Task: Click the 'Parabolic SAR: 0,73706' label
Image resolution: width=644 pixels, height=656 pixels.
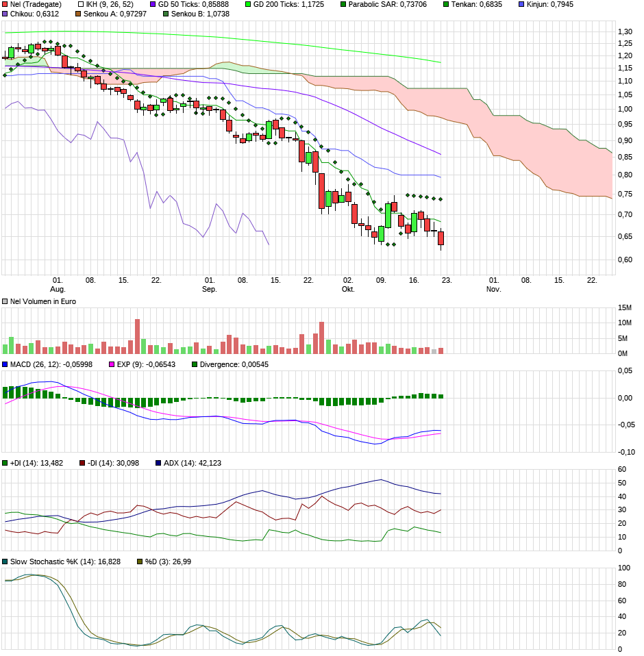Action: coord(388,5)
